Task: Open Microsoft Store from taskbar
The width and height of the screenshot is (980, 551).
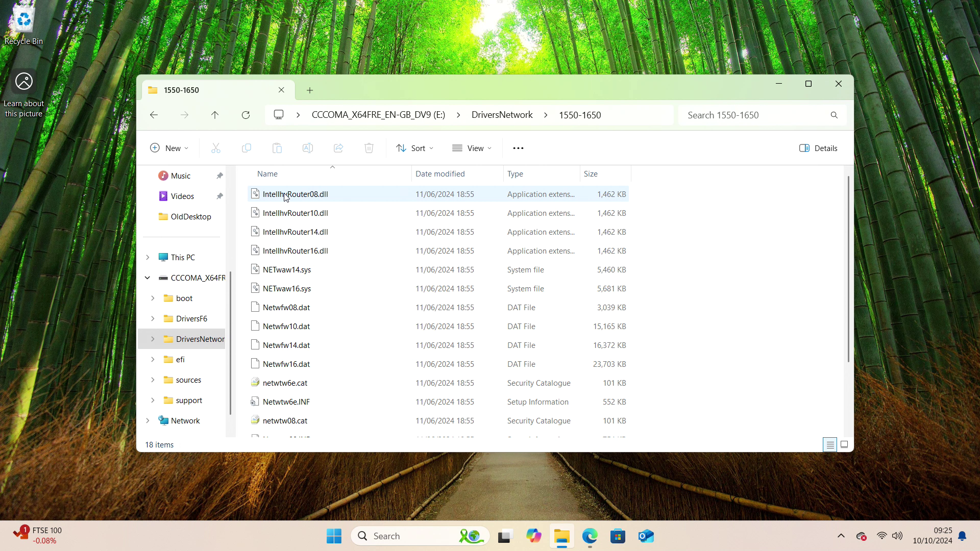Action: point(618,536)
